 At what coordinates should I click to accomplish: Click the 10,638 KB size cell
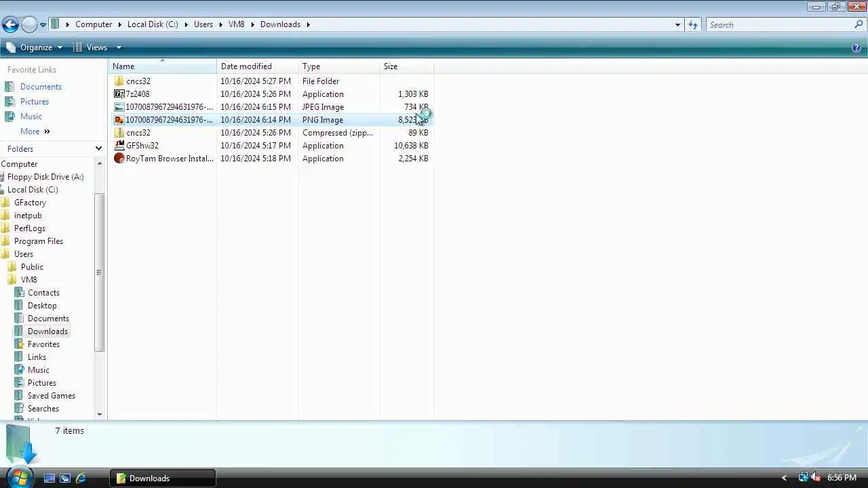click(411, 146)
